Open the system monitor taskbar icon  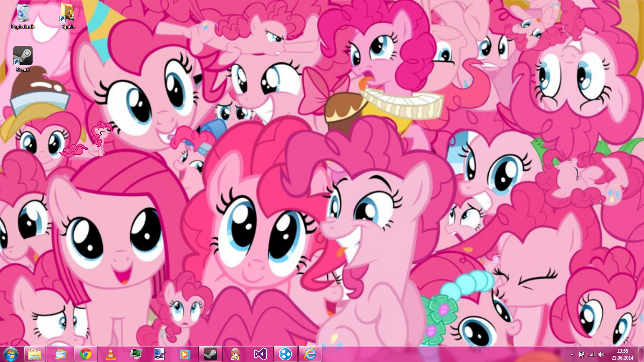[x=136, y=354]
